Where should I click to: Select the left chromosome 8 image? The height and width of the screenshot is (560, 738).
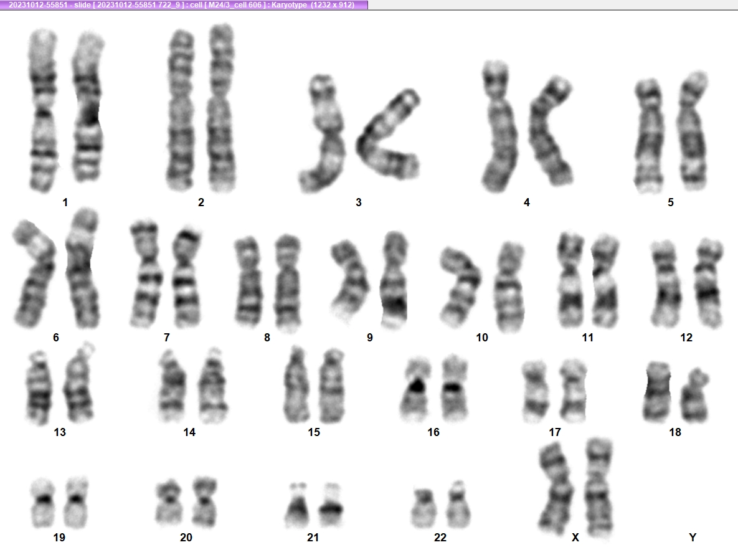click(248, 282)
